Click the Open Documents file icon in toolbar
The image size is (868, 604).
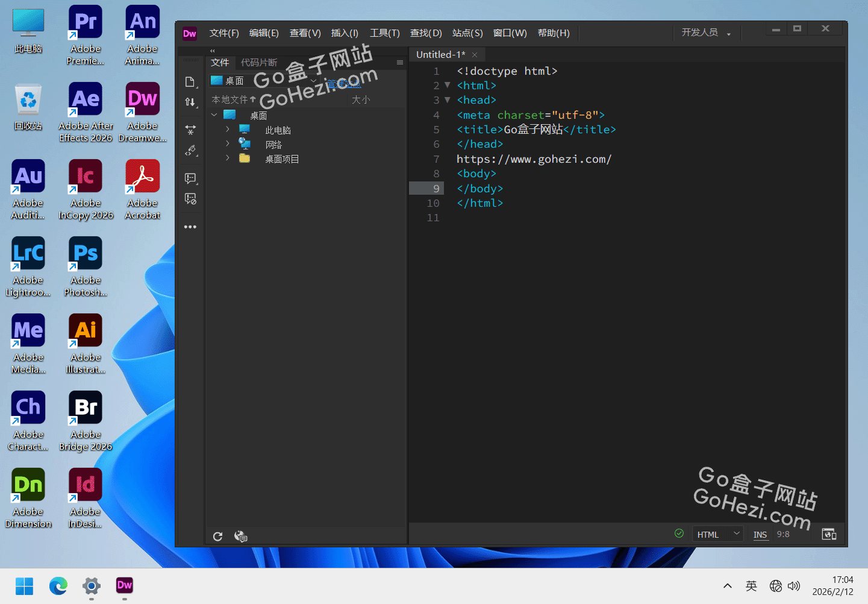tap(190, 82)
